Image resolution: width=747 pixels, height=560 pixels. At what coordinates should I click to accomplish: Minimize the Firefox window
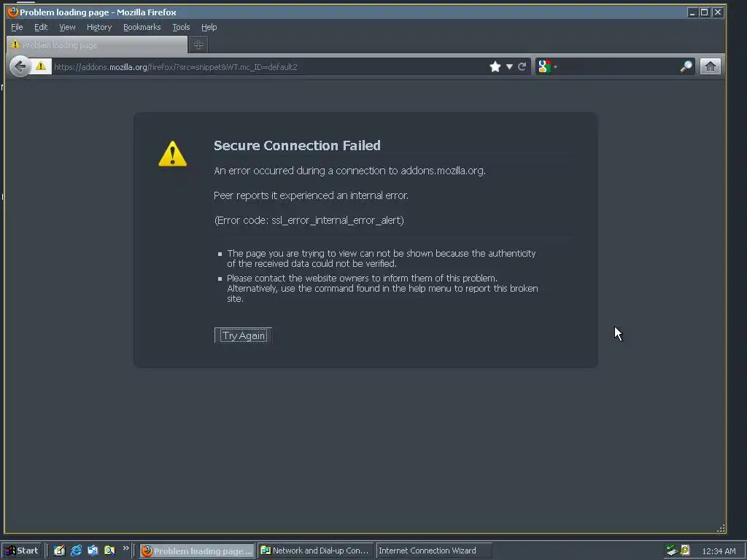(692, 12)
